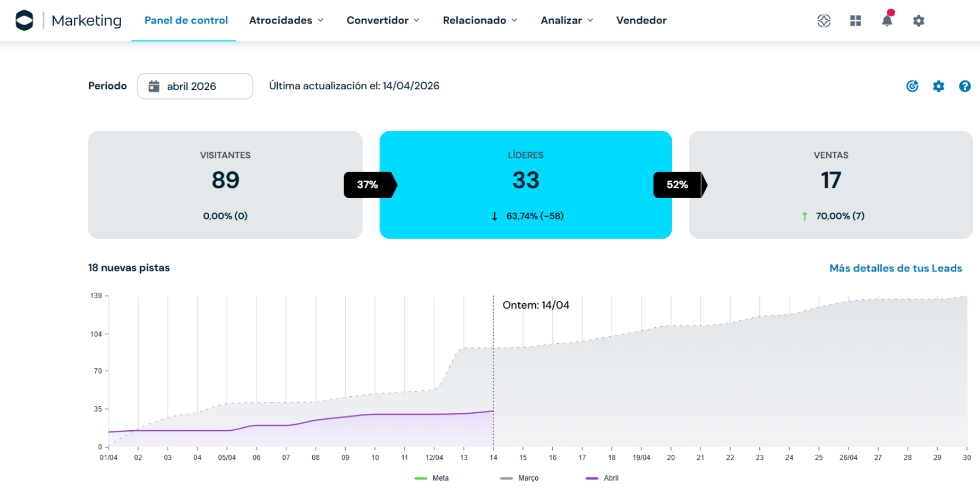
Task: Toggle the Abril series in chart legend
Action: pyautogui.click(x=603, y=478)
